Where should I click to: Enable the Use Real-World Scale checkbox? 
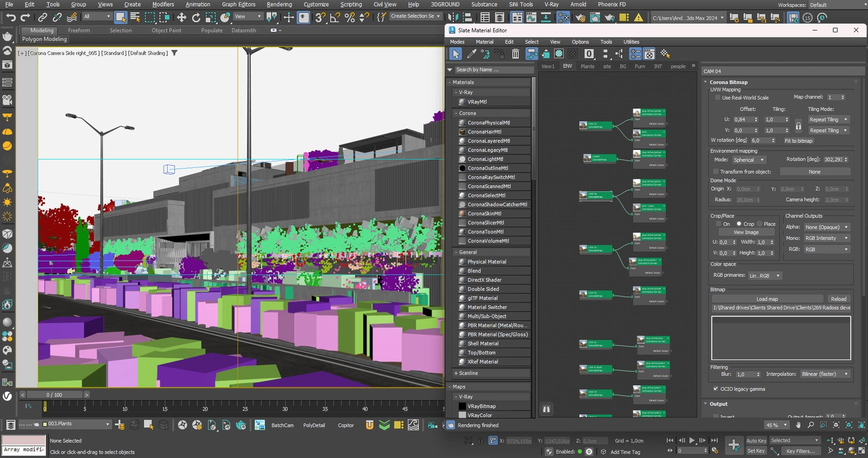(x=718, y=97)
